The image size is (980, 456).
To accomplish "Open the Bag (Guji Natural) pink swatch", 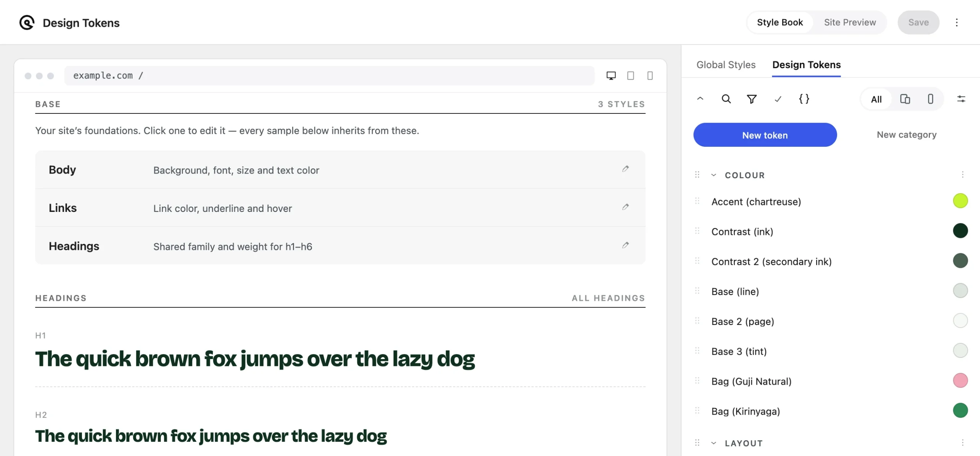I will click(x=960, y=381).
